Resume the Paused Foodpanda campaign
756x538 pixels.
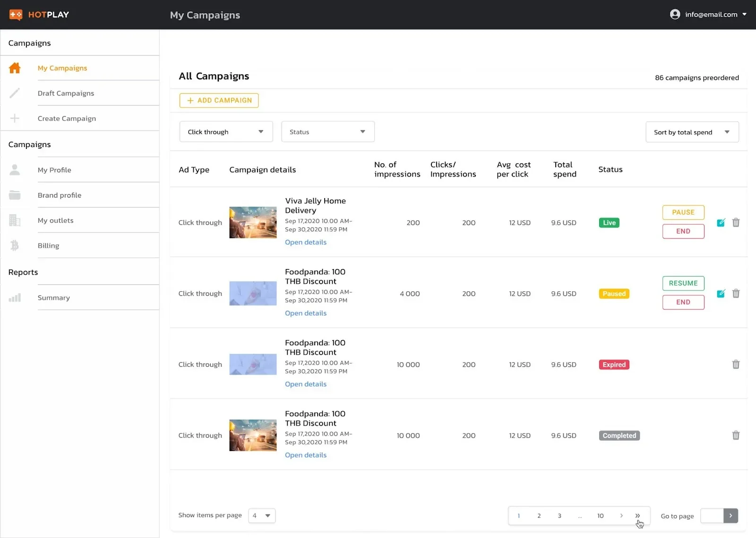click(x=683, y=283)
